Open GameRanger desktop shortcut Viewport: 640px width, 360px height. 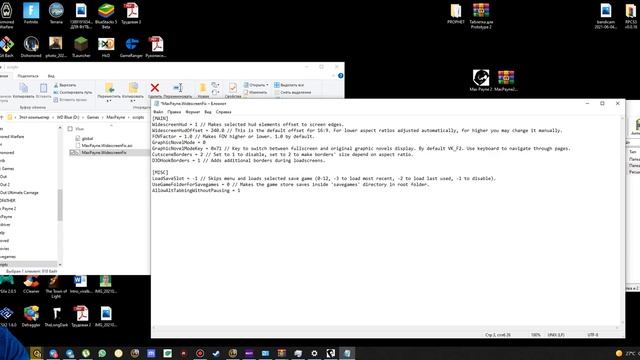[131, 47]
